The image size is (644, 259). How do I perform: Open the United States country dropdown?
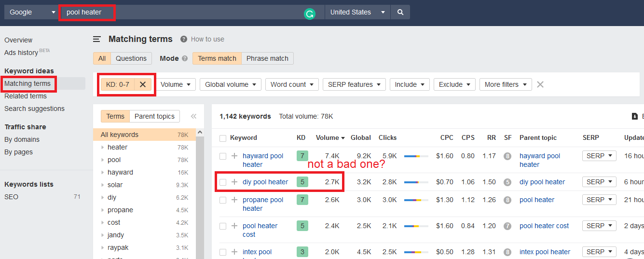coord(357,12)
